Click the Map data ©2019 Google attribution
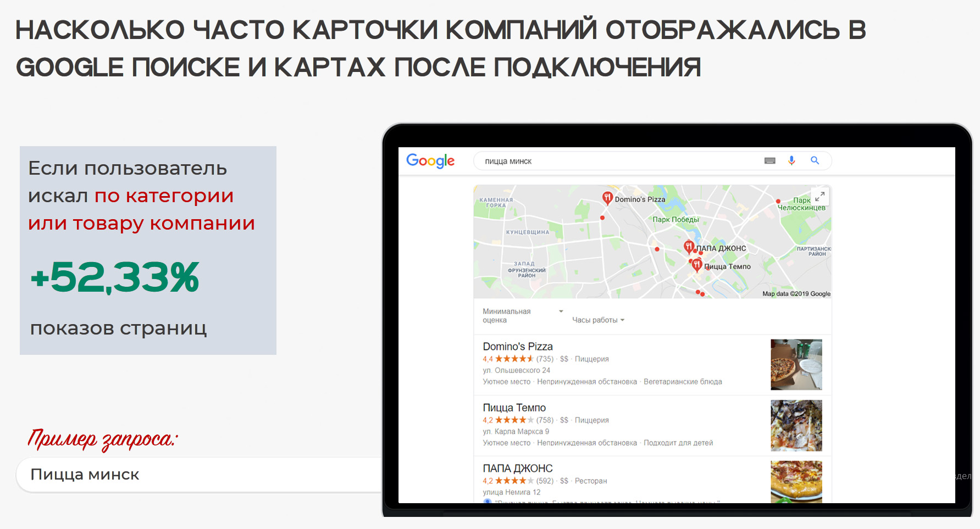980x529 pixels. coord(796,294)
